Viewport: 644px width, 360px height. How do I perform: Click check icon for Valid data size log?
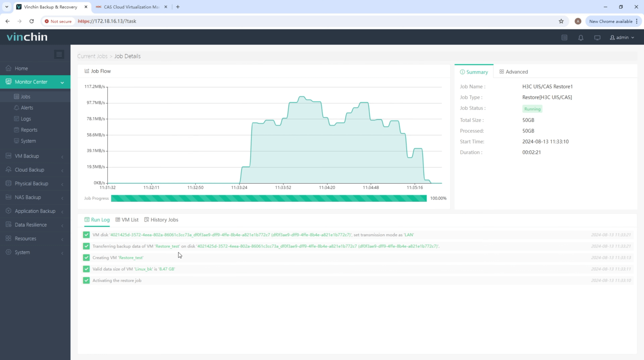(x=86, y=269)
